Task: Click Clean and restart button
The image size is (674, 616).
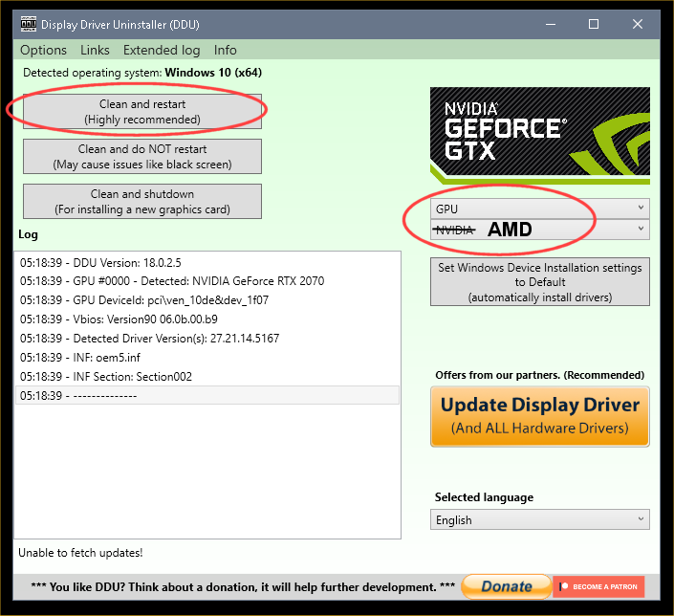Action: (142, 111)
